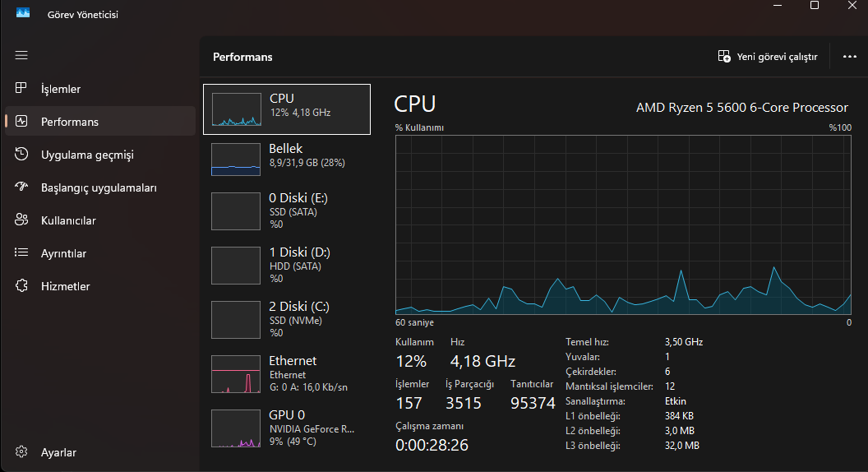Viewport: 868px width, 472px height.
Task: Select the Ethernet graph thumbnail
Action: tap(236, 374)
